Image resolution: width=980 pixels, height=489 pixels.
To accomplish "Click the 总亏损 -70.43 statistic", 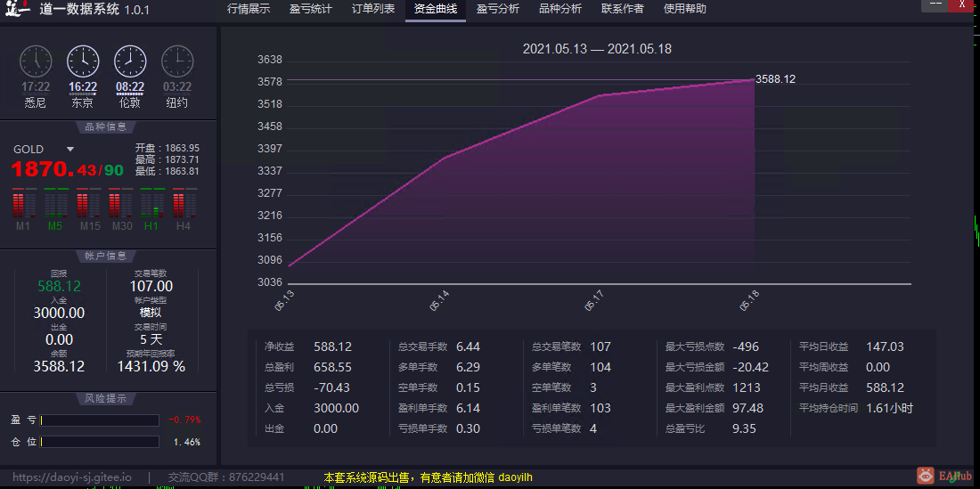I will tap(306, 387).
